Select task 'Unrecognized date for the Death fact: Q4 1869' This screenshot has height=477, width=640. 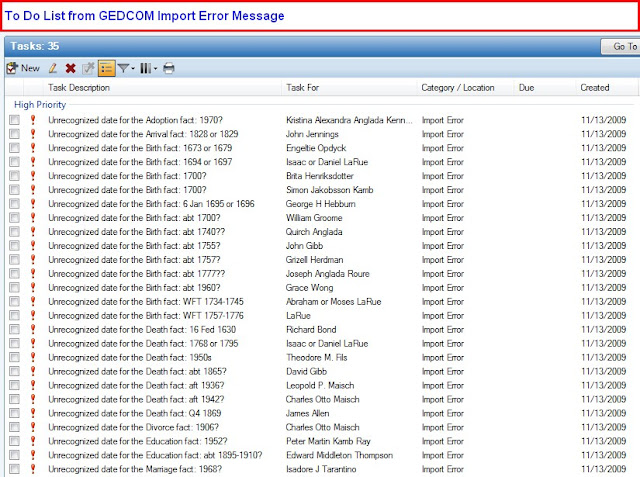click(x=135, y=413)
